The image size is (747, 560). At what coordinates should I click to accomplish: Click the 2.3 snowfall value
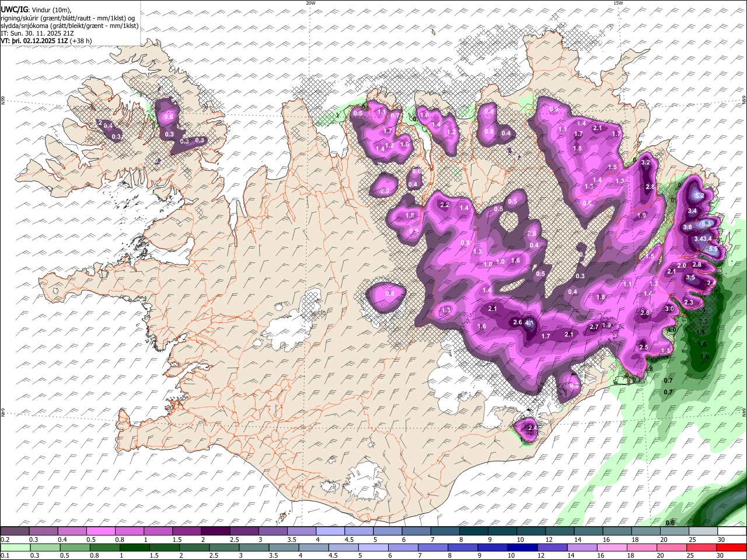pyautogui.click(x=689, y=302)
